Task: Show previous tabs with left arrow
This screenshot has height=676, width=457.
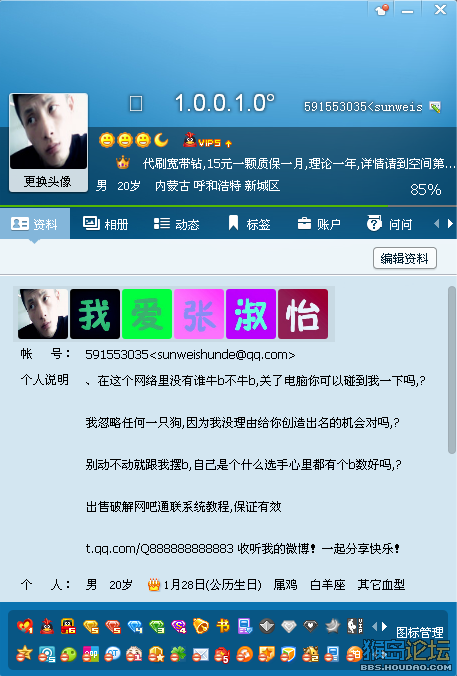Action: 437,224
